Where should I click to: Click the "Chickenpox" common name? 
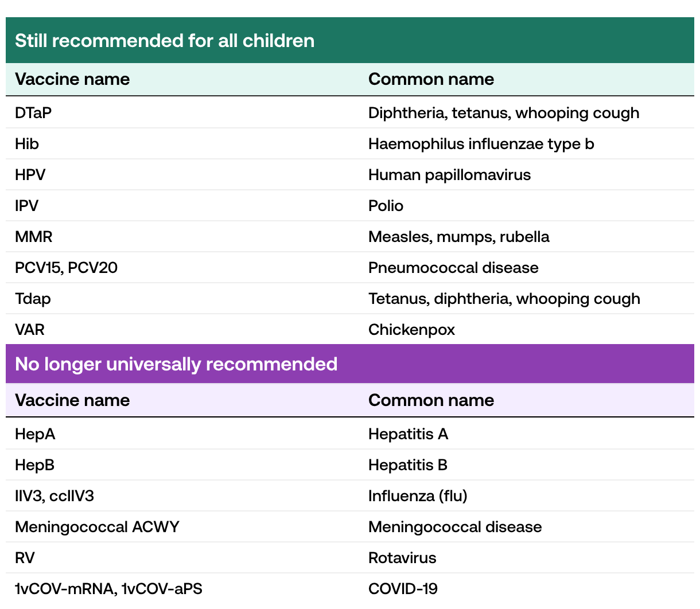coord(411,330)
